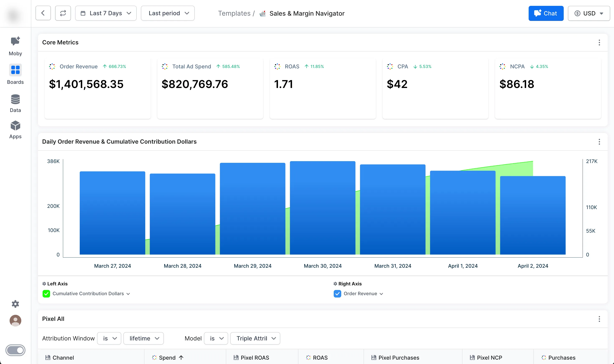
Task: Uncheck Cumulative Contribution Dollars checkbox
Action: tap(46, 294)
